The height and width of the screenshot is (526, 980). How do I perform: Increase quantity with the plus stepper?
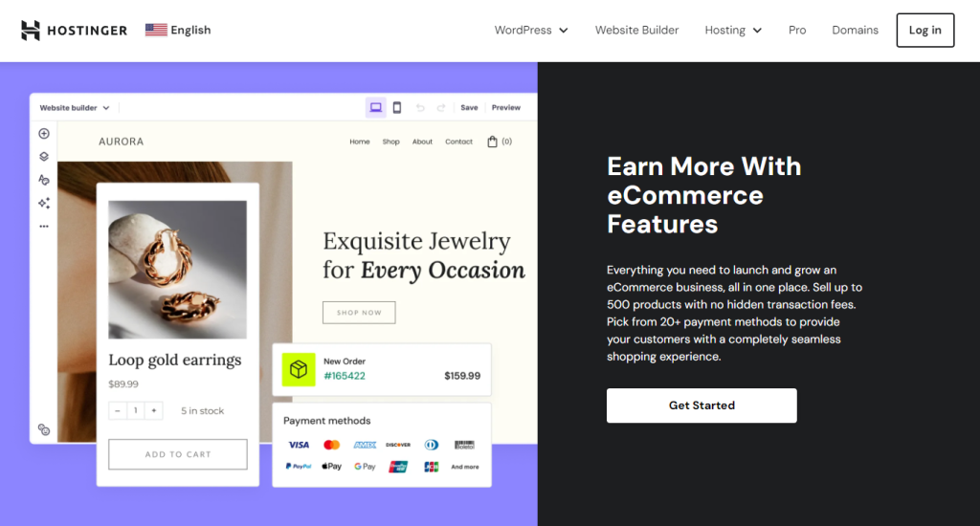[x=154, y=411]
